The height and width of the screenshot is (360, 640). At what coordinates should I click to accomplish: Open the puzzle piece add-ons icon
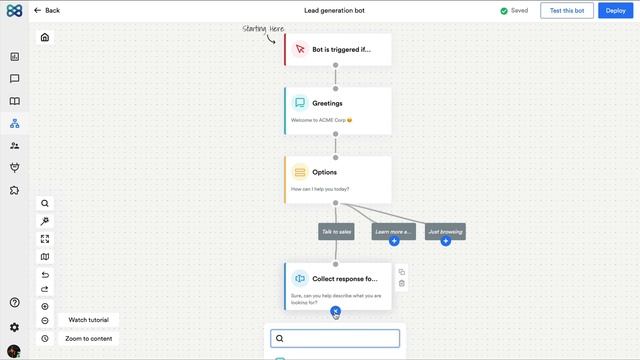(15, 190)
